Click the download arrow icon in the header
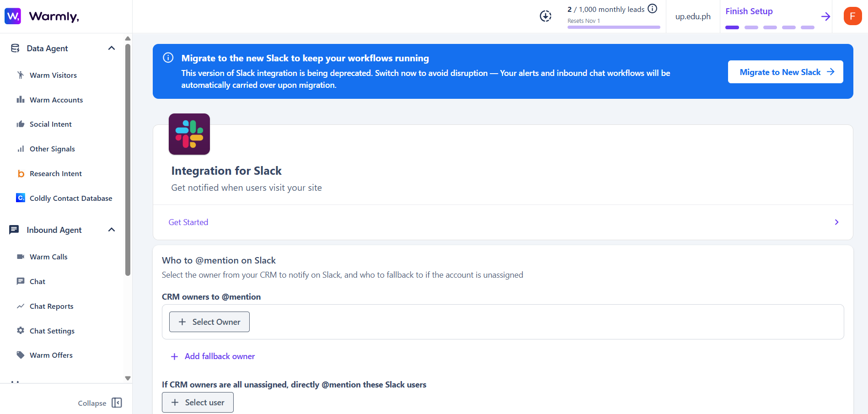The width and height of the screenshot is (868, 414). click(x=545, y=16)
